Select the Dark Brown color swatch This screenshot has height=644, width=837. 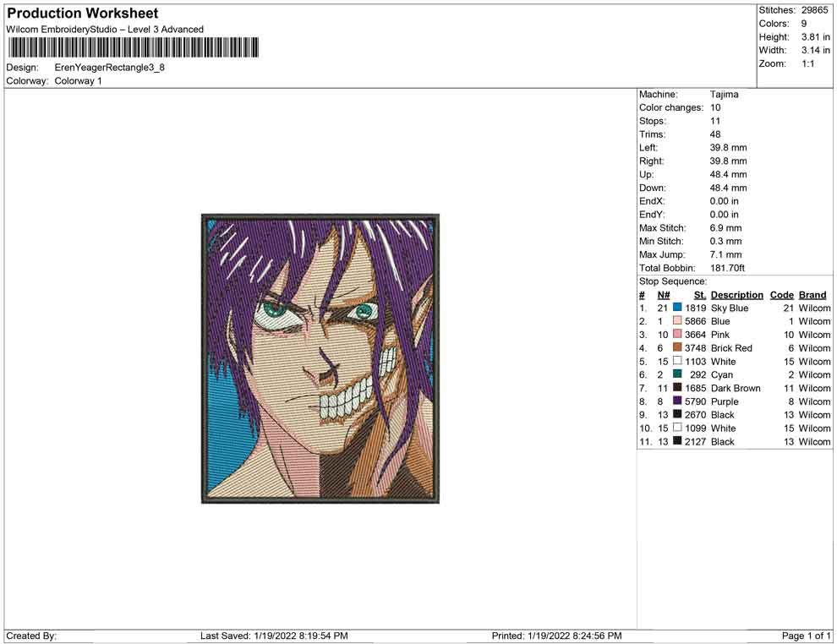[677, 387]
